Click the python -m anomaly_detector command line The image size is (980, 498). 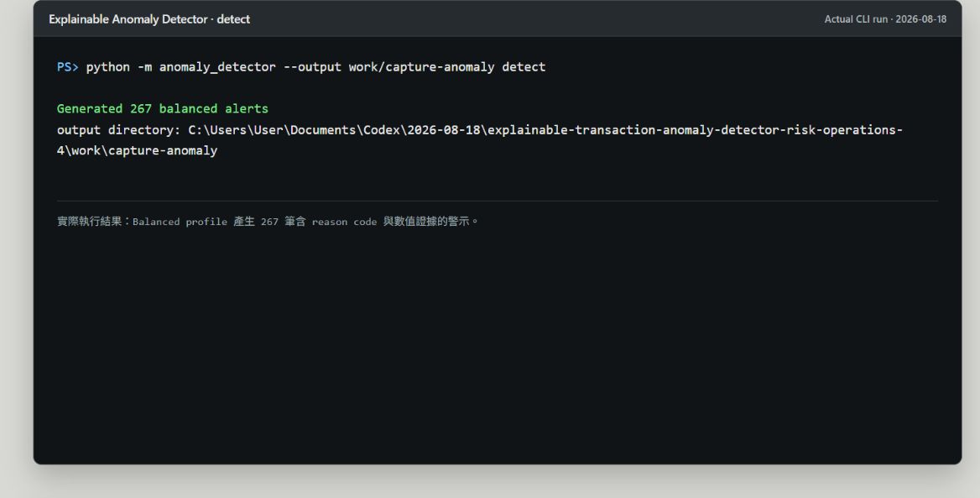click(315, 67)
